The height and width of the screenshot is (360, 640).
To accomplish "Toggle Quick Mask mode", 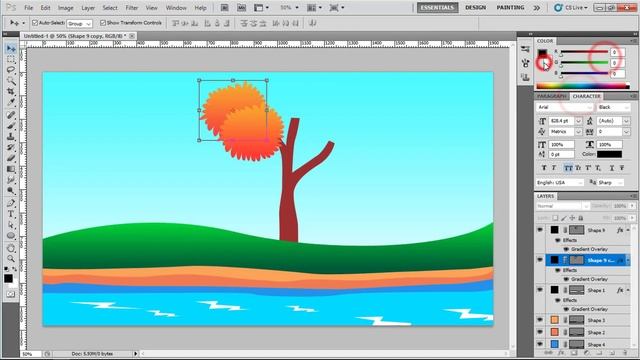I will pyautogui.click(x=11, y=294).
